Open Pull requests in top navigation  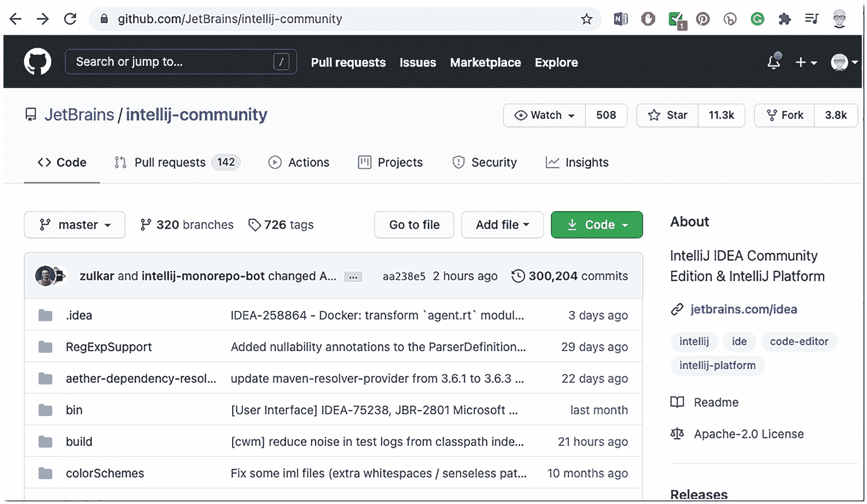coord(348,62)
